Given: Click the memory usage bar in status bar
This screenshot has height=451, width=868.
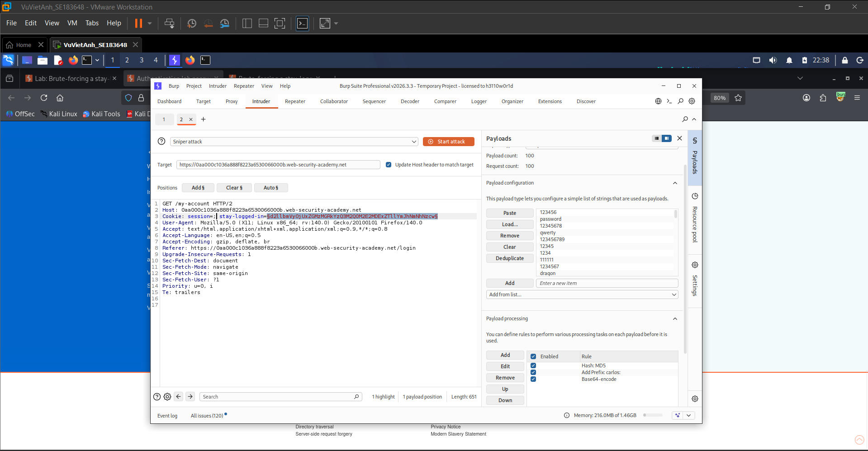Looking at the screenshot, I should point(653,415).
